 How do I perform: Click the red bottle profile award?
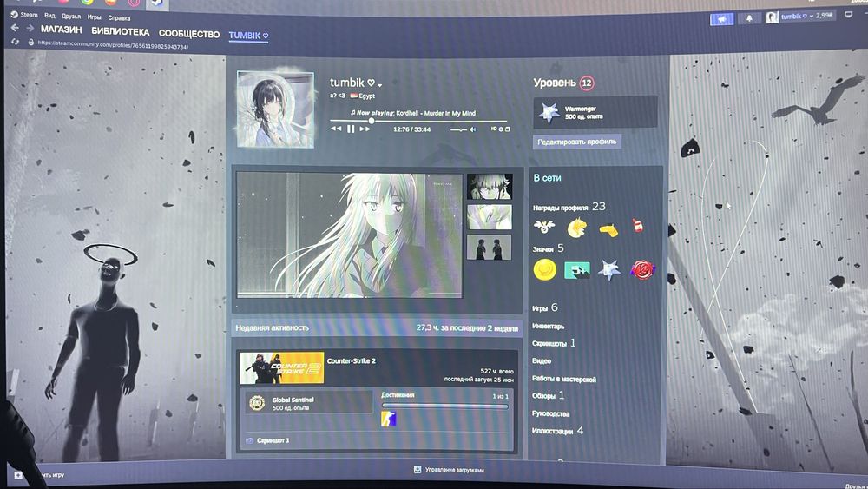(638, 226)
